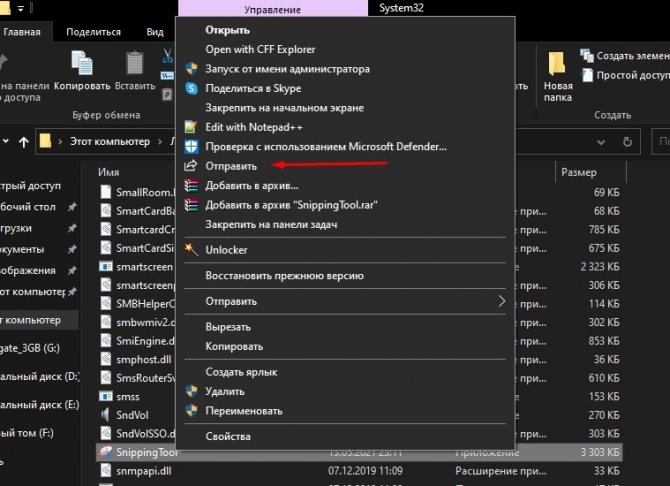
Task: Open address bar history dropdown chevron
Action: click(x=601, y=142)
